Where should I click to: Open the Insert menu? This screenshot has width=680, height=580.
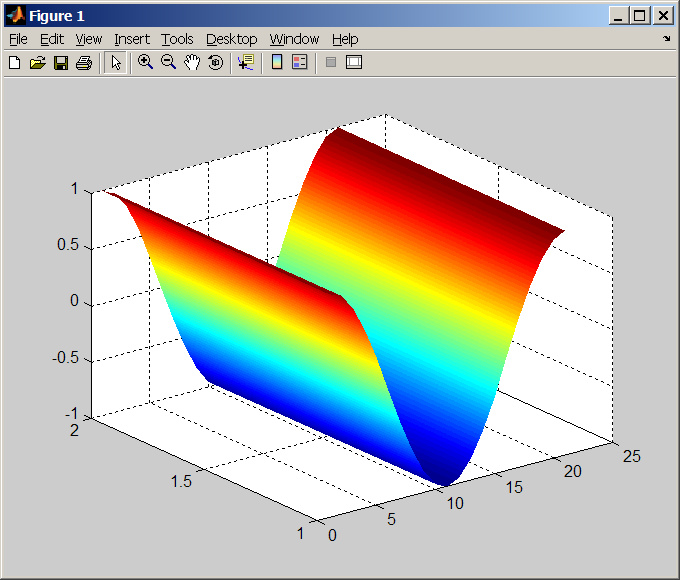tap(132, 39)
